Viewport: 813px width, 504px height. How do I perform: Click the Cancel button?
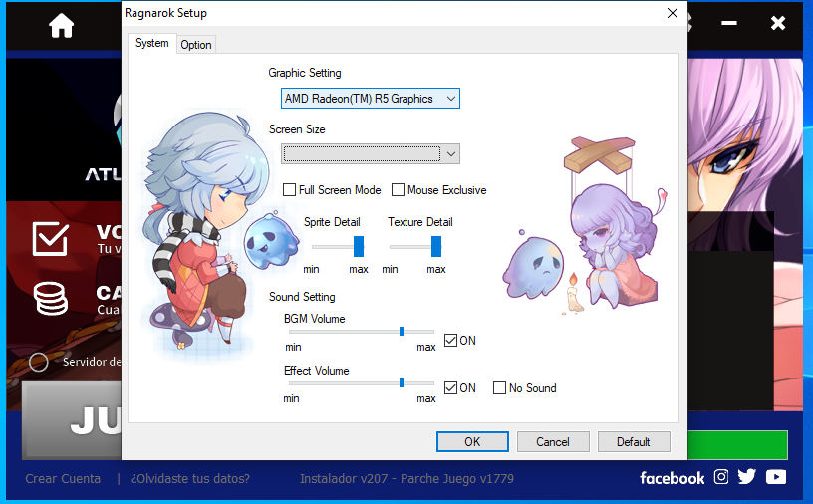click(x=553, y=442)
